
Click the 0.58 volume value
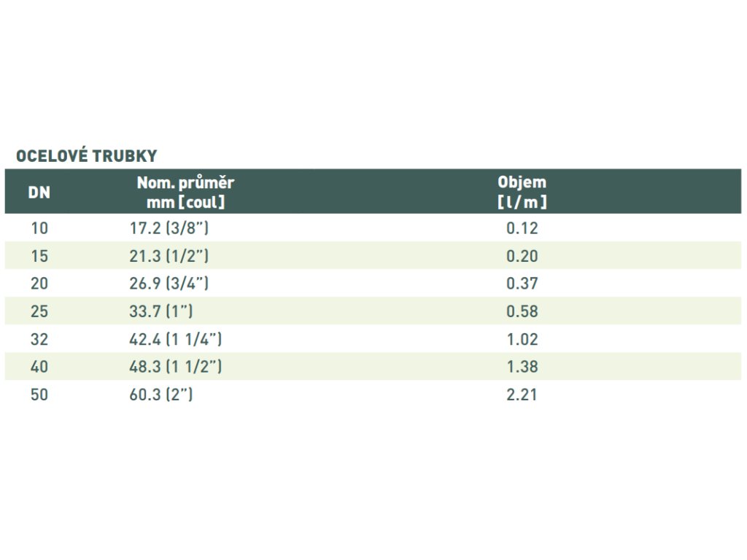522,311
